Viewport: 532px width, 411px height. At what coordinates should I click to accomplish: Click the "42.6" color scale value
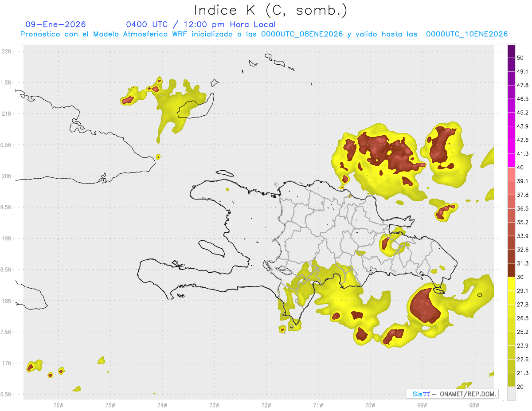tap(523, 140)
